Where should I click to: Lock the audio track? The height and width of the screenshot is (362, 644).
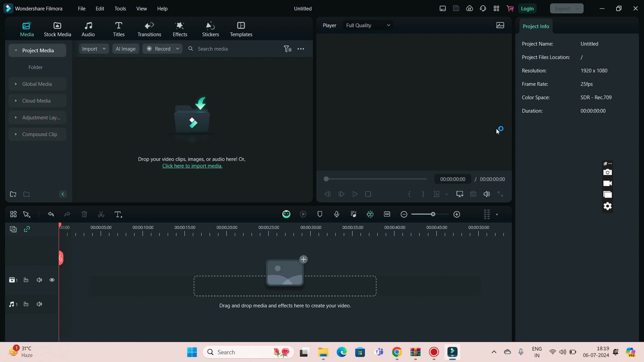(26, 304)
